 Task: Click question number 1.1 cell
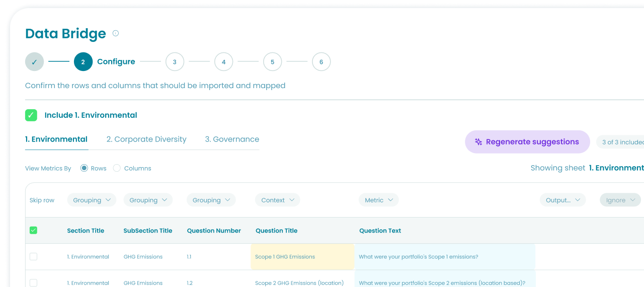pos(189,257)
